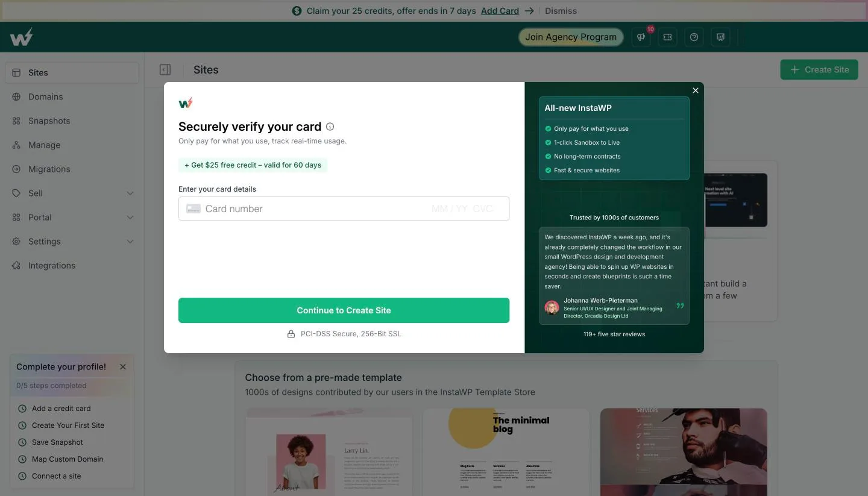
Task: Click the Integrations puzzle icon
Action: pos(16,266)
